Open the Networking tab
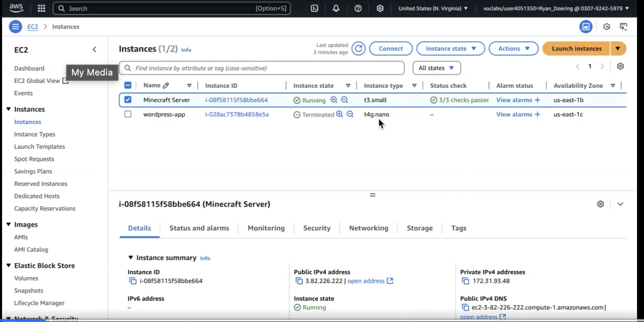 (x=368, y=228)
